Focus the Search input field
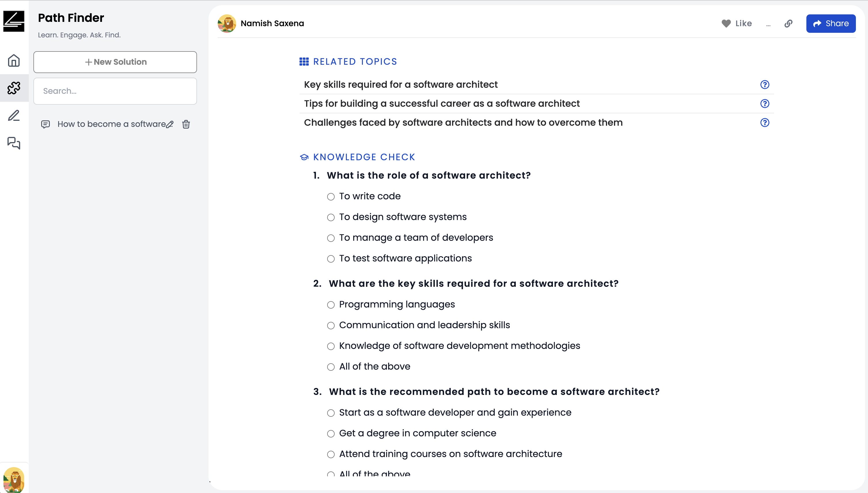Screen dimensions: 868x493 point(115,91)
